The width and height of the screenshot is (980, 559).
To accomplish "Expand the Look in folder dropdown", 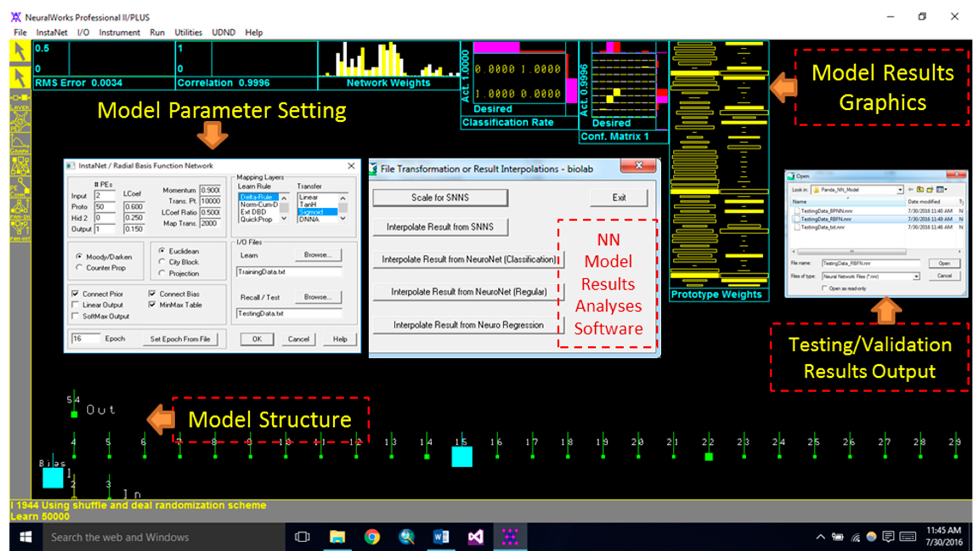I will [x=900, y=190].
